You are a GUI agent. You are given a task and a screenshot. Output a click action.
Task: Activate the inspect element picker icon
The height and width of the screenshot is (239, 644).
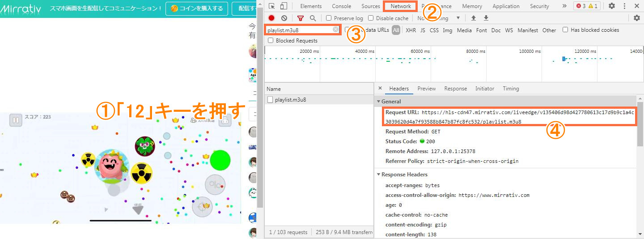(271, 6)
